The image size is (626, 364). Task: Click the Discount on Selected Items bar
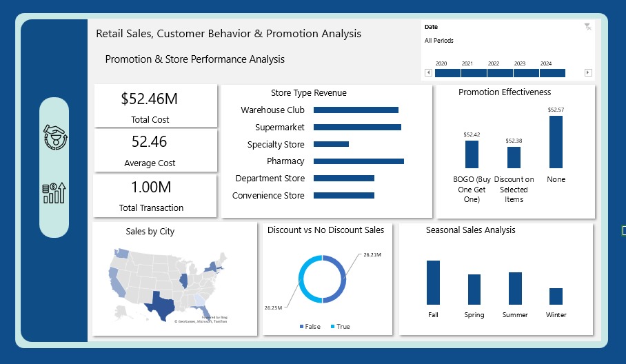pos(514,157)
